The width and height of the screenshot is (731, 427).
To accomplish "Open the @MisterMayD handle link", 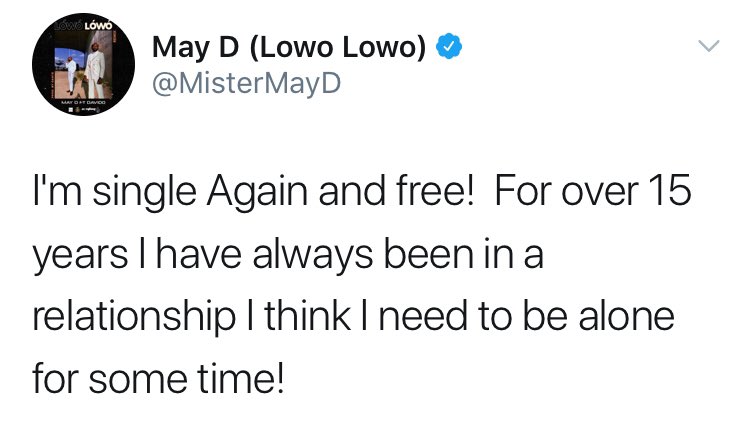I will tap(246, 82).
